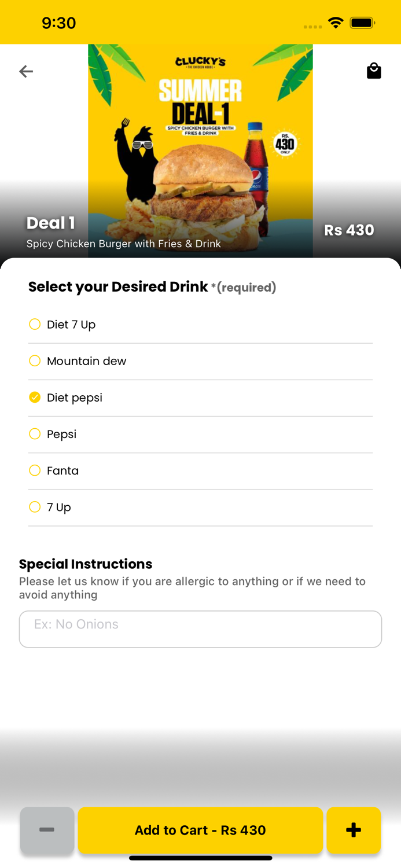Select the Diet 7 Up radio button
The image size is (401, 868).
(35, 325)
